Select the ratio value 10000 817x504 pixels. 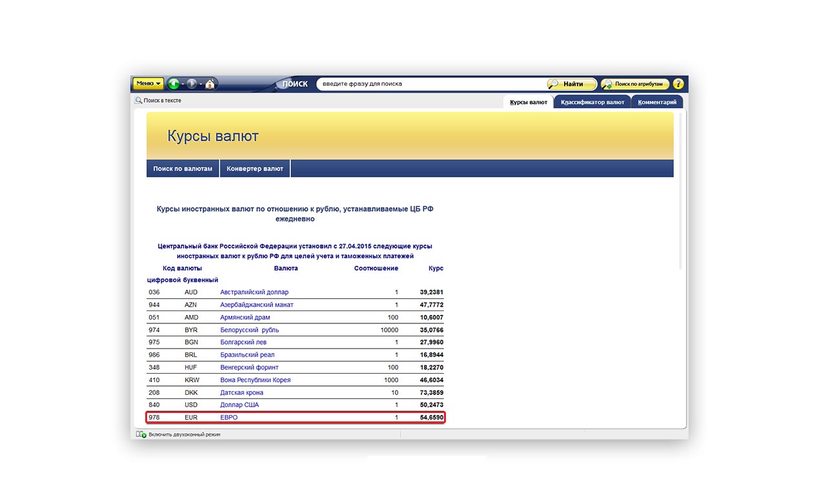point(389,330)
